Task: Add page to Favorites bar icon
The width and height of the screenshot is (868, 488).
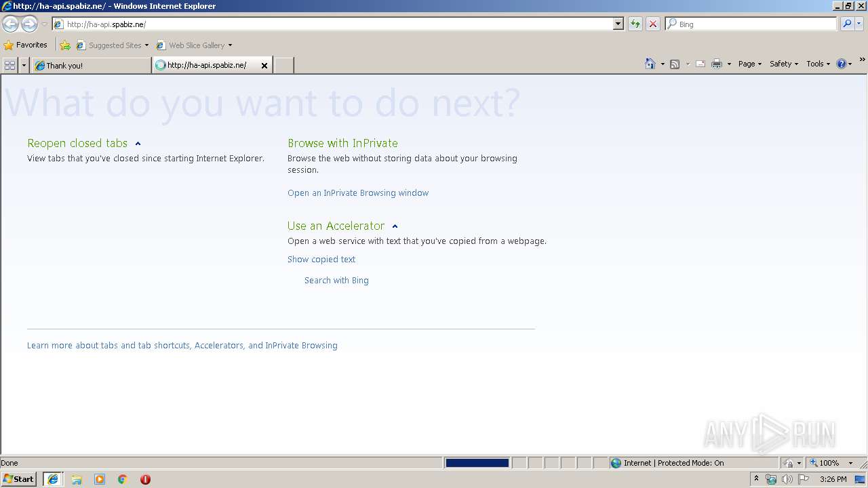Action: pos(65,45)
